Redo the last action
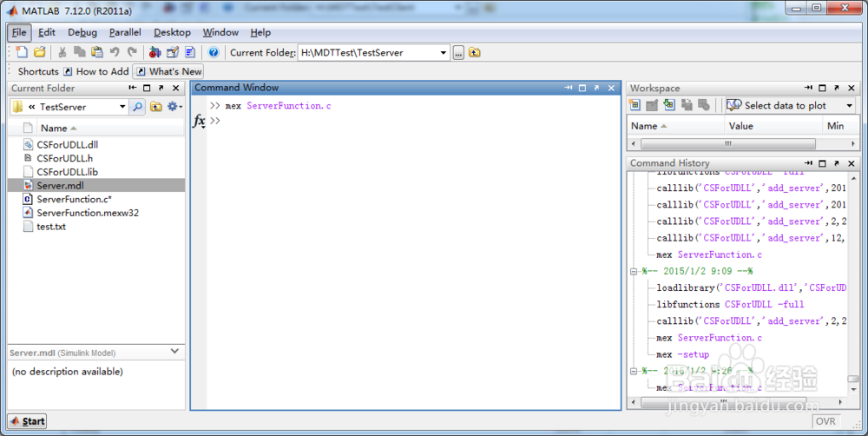The width and height of the screenshot is (868, 436). click(x=132, y=52)
